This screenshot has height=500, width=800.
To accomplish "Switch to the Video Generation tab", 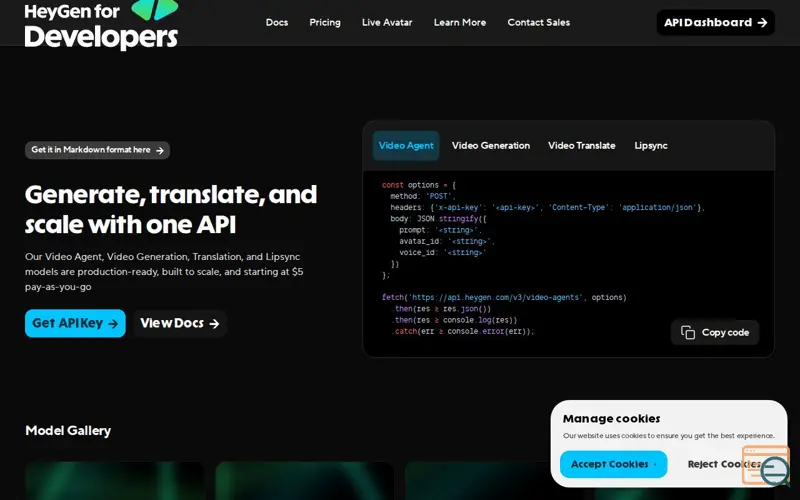I will [x=491, y=145].
